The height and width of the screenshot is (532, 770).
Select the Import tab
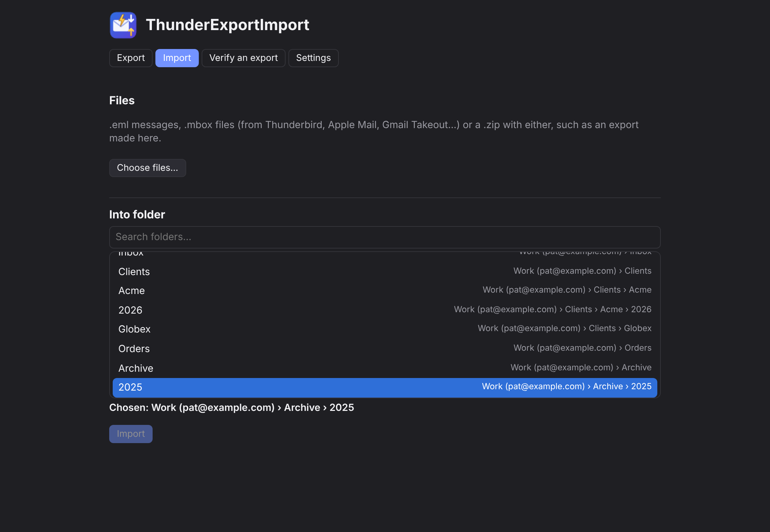pyautogui.click(x=177, y=58)
